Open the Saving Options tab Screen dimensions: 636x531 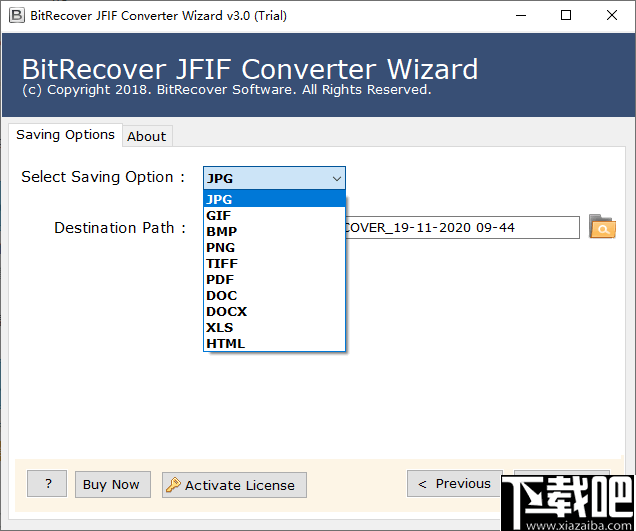[x=65, y=135]
